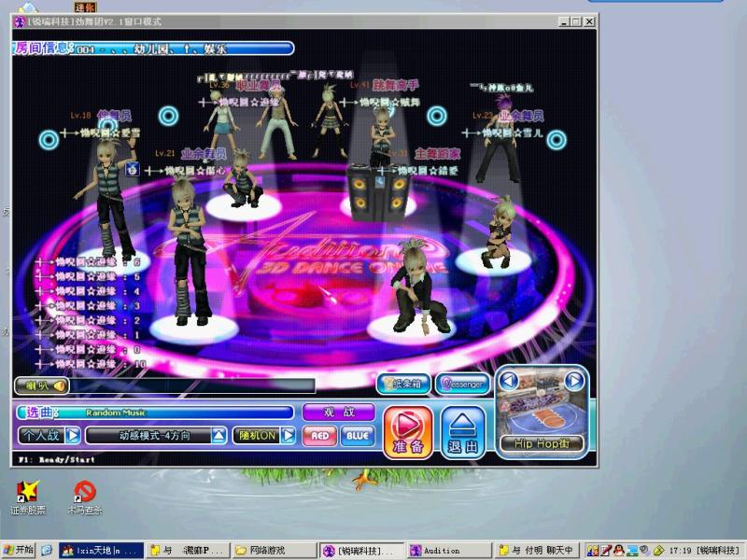Click the DJ speaker booth on stage
Image resolution: width=747 pixels, height=560 pixels.
(x=379, y=195)
